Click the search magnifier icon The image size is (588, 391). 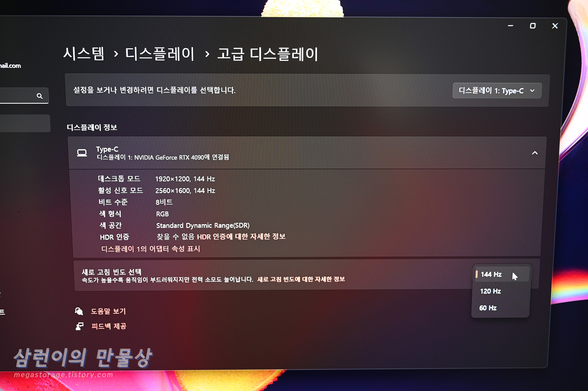pyautogui.click(x=40, y=96)
